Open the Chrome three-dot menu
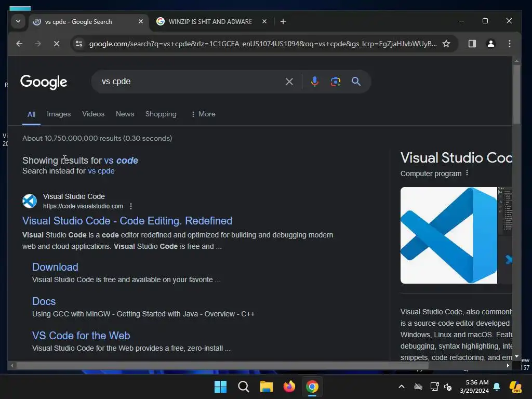 [509, 44]
